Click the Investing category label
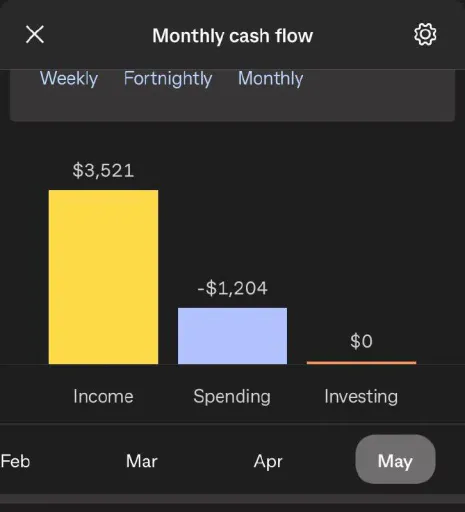The height and width of the screenshot is (512, 465). click(361, 397)
